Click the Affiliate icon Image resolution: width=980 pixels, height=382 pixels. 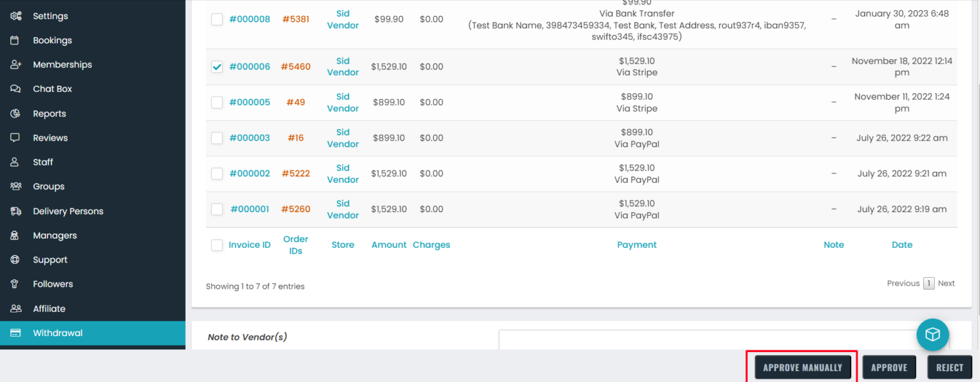pos(16,308)
